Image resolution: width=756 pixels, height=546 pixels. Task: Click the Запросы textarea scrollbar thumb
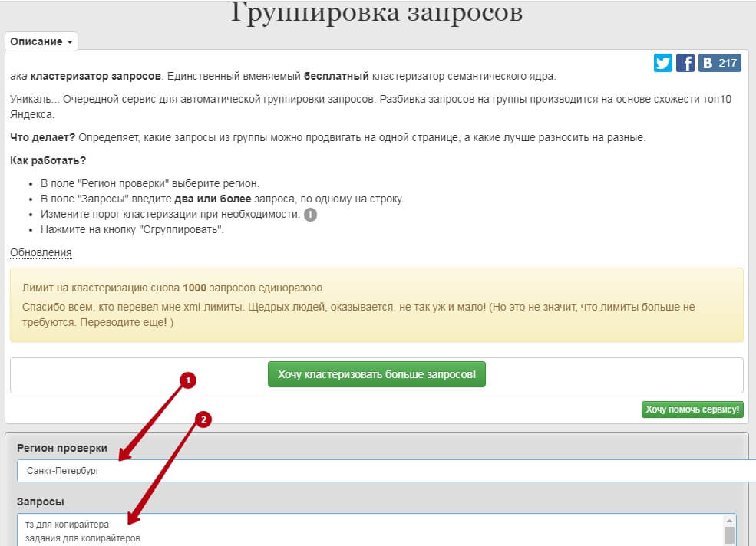[729, 536]
